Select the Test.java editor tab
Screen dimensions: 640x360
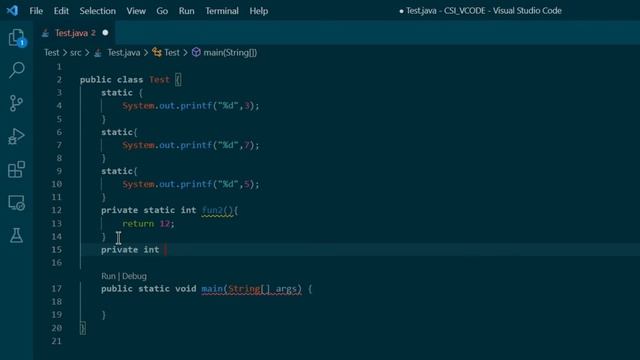[x=75, y=33]
